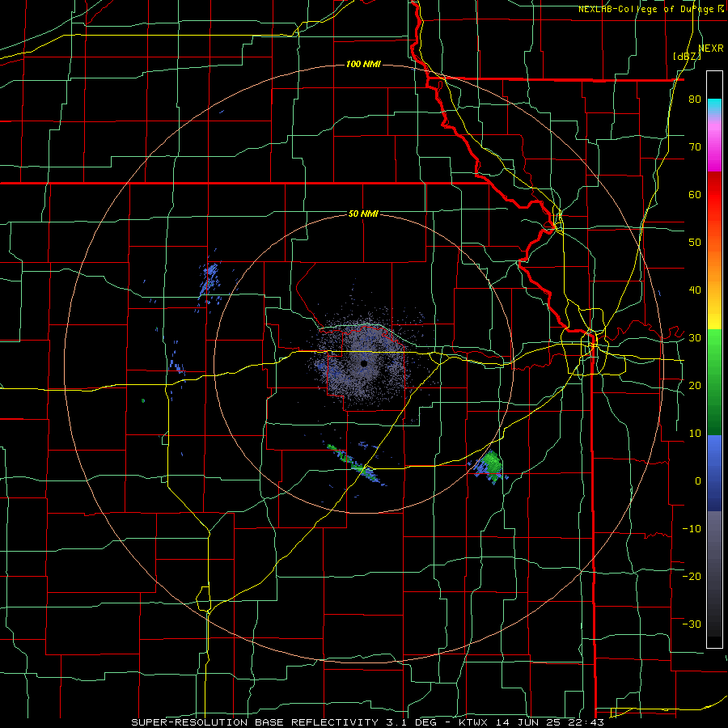The width and height of the screenshot is (728, 728).
Task: Click the KTWX 14 JUN 25 22:43 timestamp
Action: (x=531, y=722)
